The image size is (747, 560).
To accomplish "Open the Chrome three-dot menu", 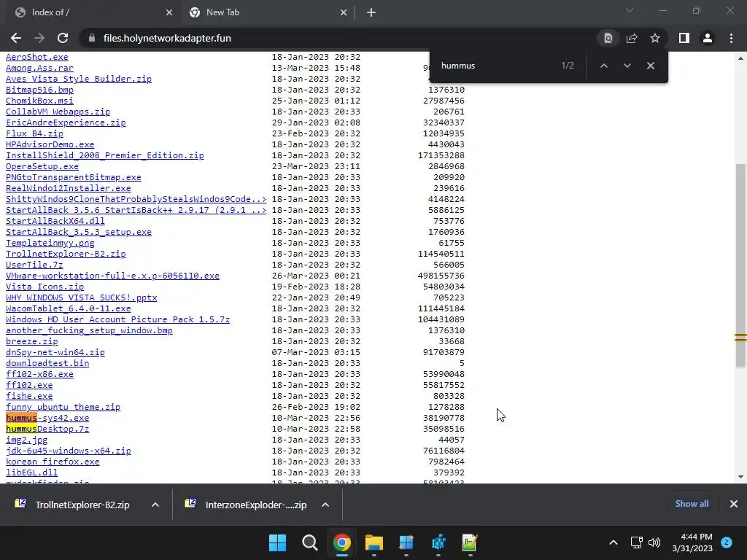I will pos(731,38).
